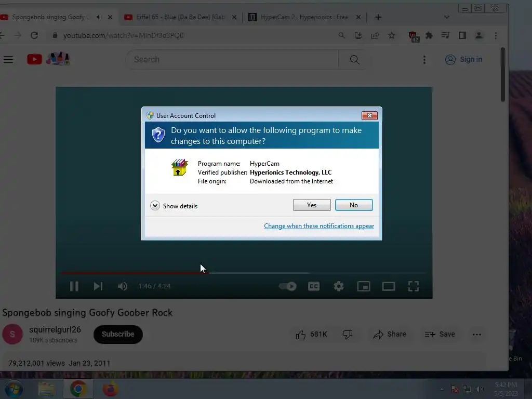Toggle the autoplay switch in player
The height and width of the screenshot is (399, 532).
tap(288, 286)
